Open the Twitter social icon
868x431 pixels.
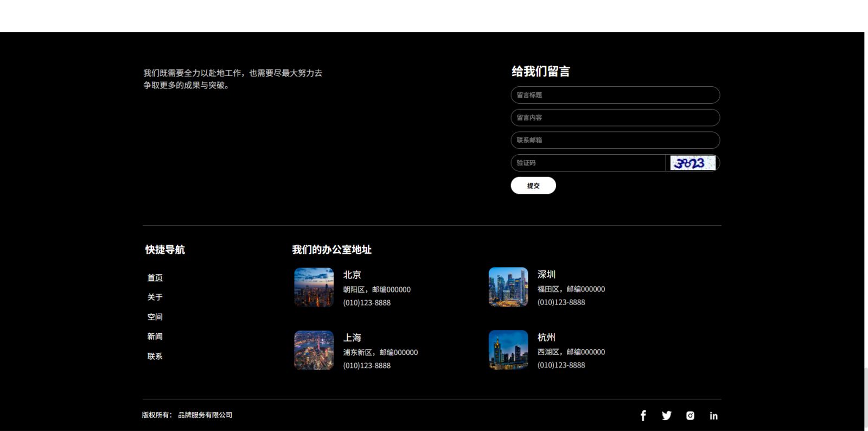point(667,416)
